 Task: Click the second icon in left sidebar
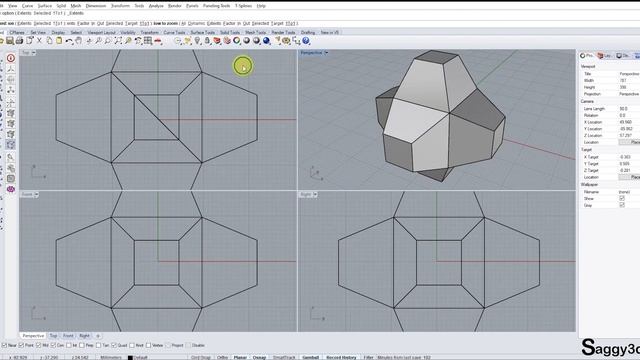[11, 69]
